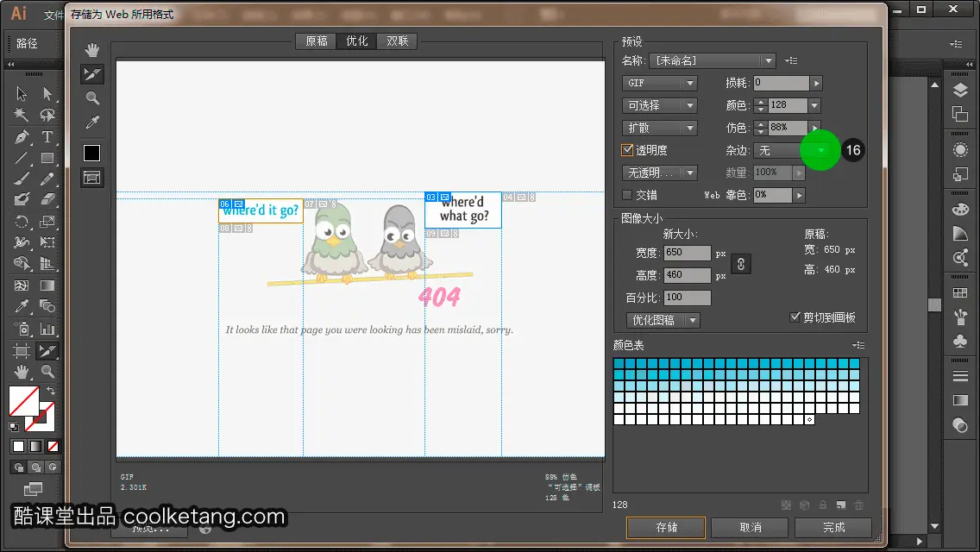Select the Lasso tool in Illustrator

click(x=47, y=115)
